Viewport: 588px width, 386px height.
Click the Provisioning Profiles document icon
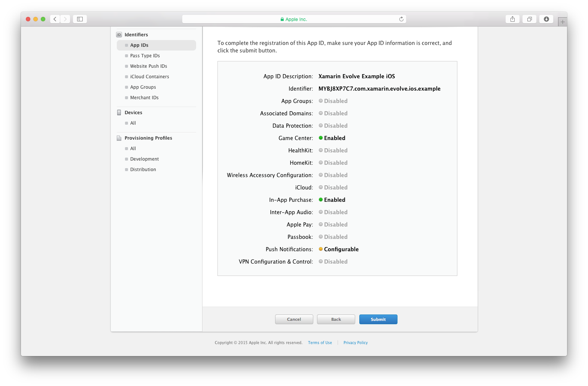[x=119, y=138]
